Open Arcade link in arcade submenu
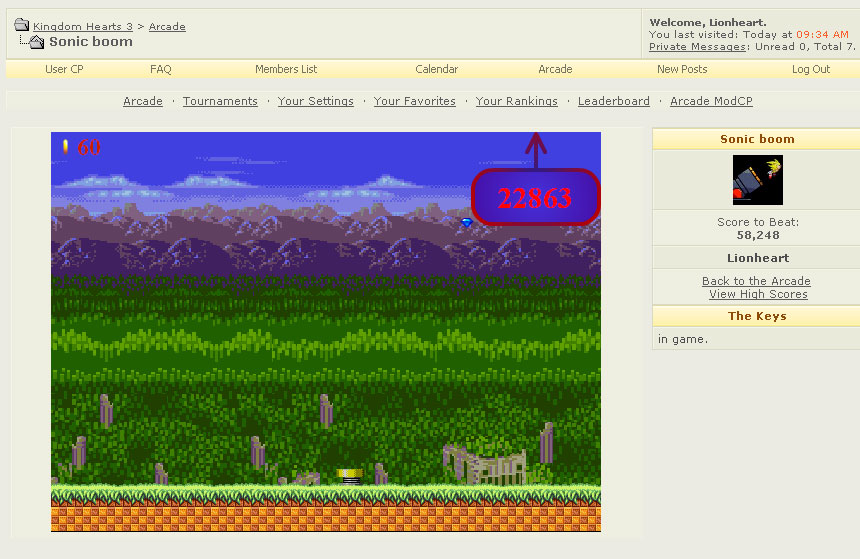Viewport: 860px width, 559px height. point(143,101)
